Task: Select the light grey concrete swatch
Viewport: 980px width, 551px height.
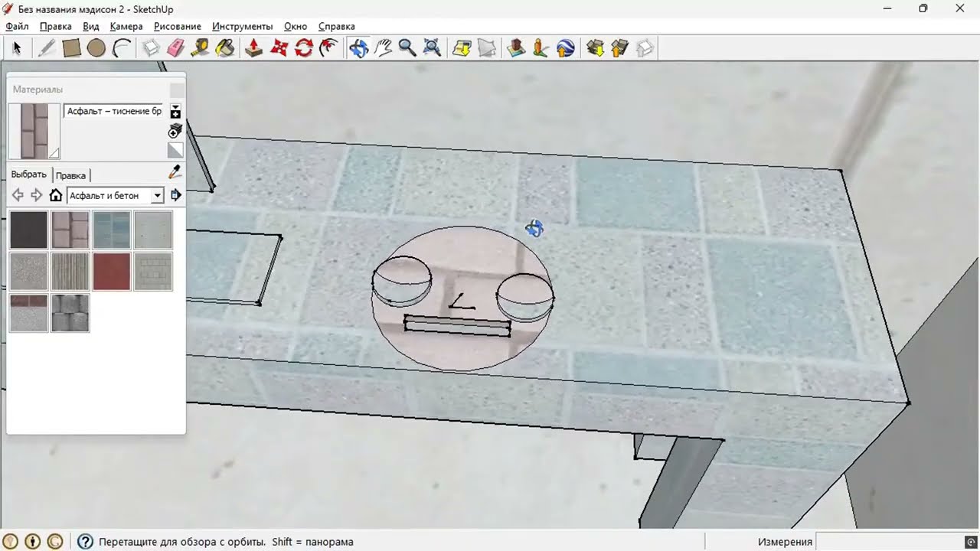Action: (153, 230)
